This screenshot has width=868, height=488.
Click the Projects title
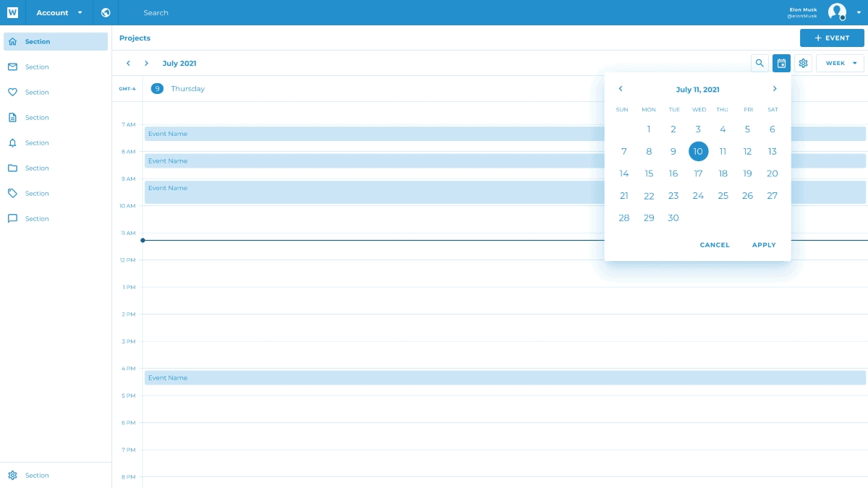135,38
